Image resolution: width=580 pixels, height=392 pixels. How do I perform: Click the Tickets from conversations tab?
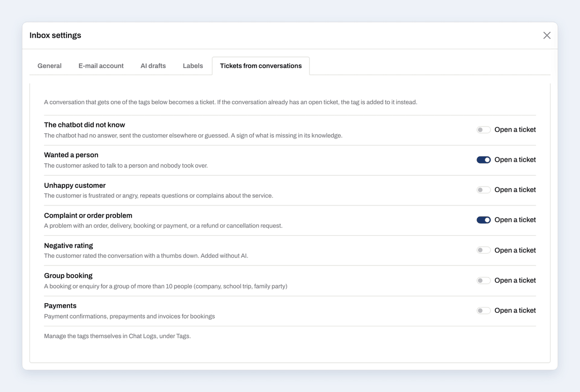click(x=261, y=66)
